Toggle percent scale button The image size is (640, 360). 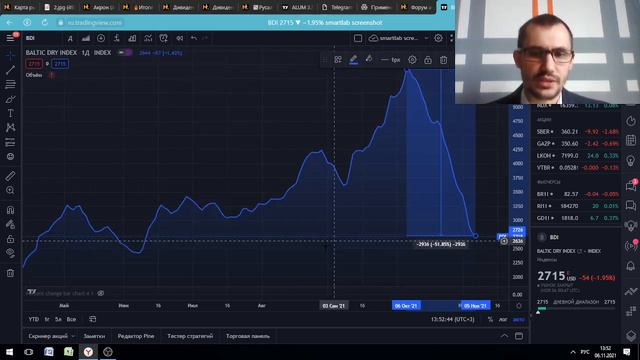[490, 320]
